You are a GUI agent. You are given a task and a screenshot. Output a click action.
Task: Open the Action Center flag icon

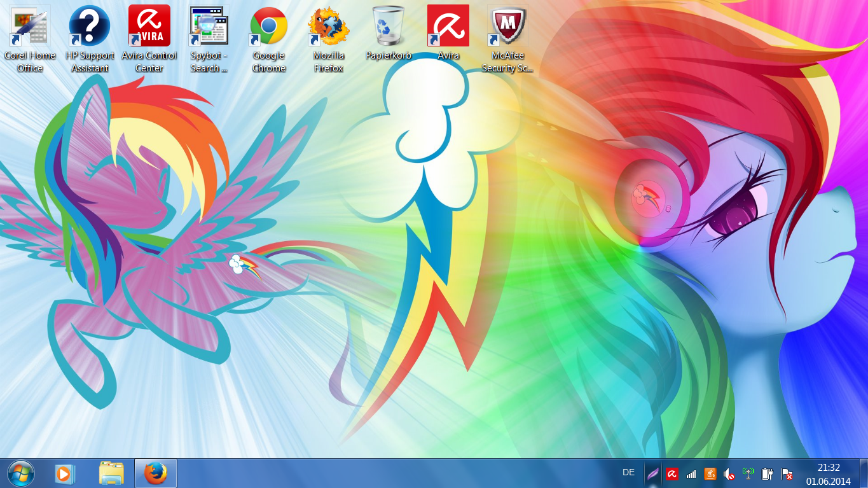[x=787, y=474]
